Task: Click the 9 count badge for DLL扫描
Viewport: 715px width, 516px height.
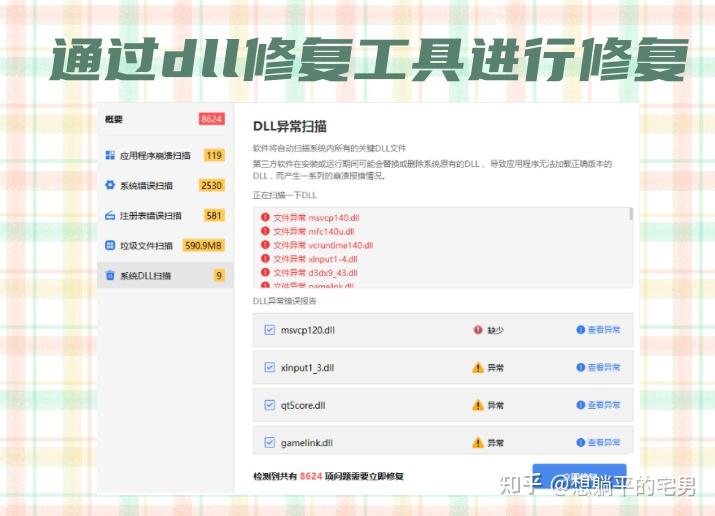Action: point(219,276)
